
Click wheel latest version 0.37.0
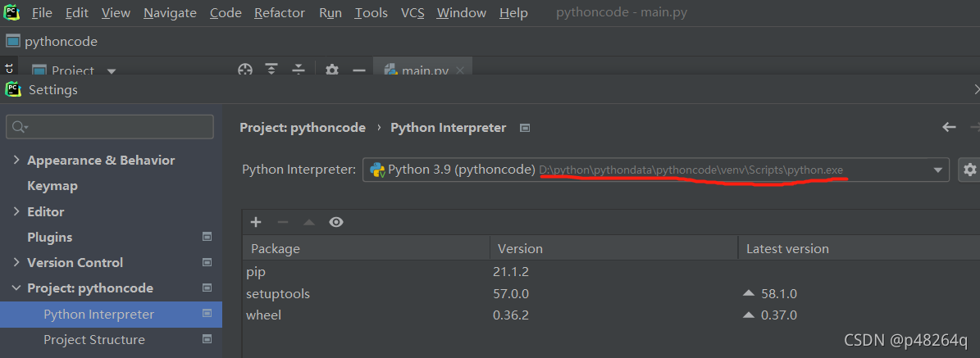[779, 315]
